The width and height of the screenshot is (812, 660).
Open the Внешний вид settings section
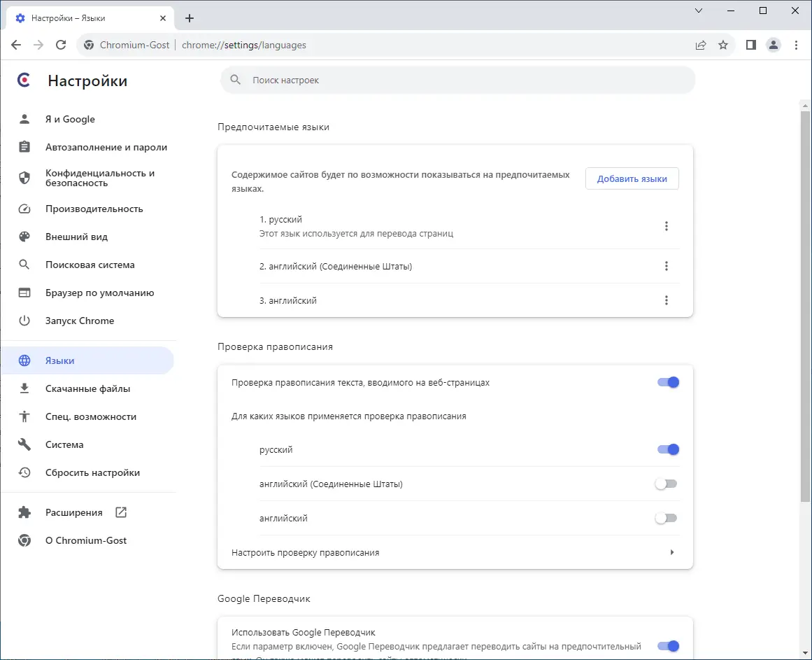click(x=76, y=237)
